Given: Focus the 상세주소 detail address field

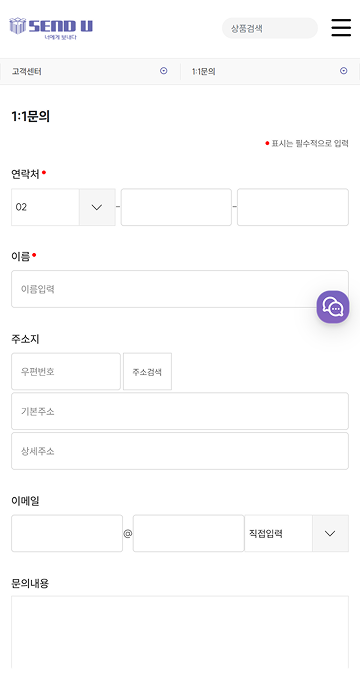Looking at the screenshot, I should [x=180, y=451].
